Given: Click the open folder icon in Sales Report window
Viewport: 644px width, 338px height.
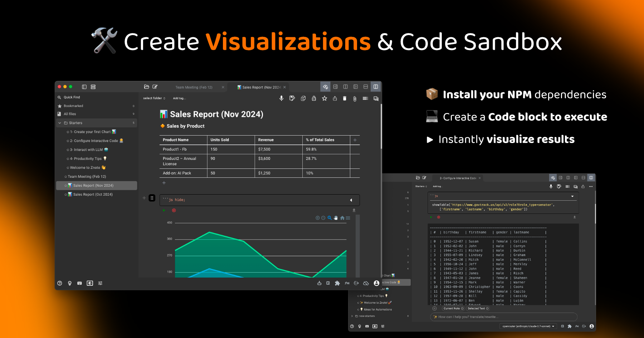Looking at the screenshot, I should click(x=146, y=87).
